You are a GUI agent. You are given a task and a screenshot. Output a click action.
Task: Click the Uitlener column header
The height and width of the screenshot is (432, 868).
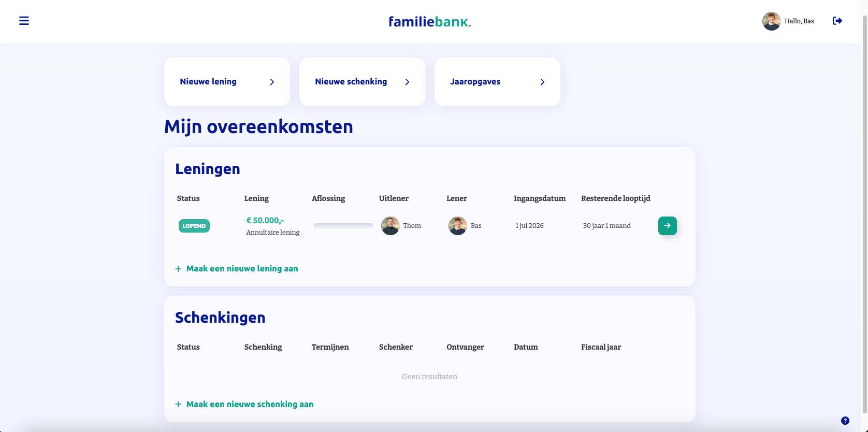[394, 198]
